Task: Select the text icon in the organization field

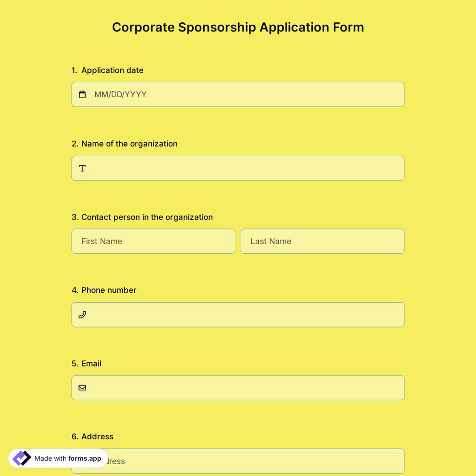Action: pos(82,168)
